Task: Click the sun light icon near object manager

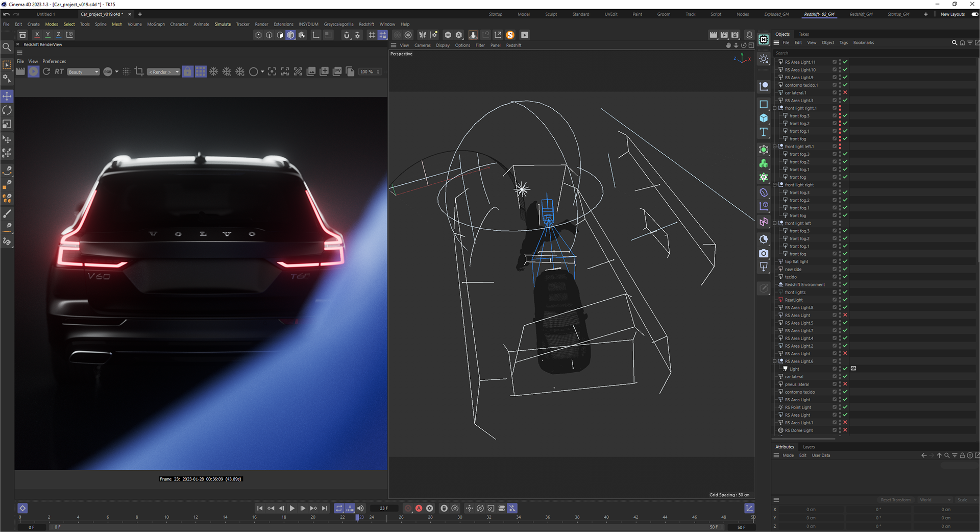Action: click(x=764, y=59)
